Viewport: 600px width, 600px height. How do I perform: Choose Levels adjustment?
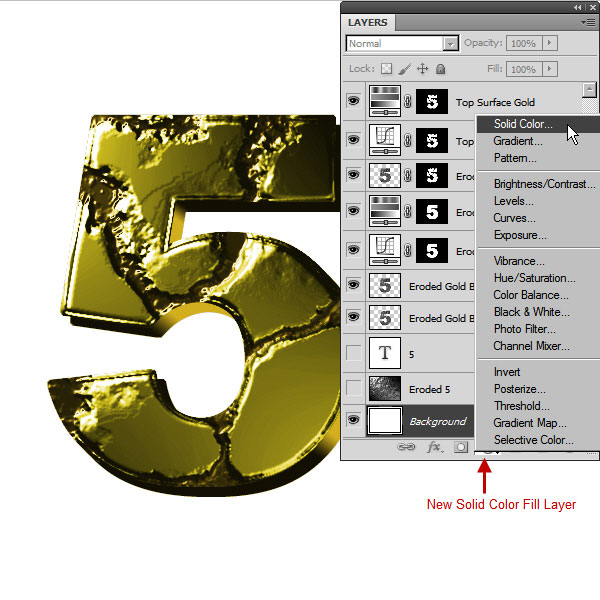538,201
